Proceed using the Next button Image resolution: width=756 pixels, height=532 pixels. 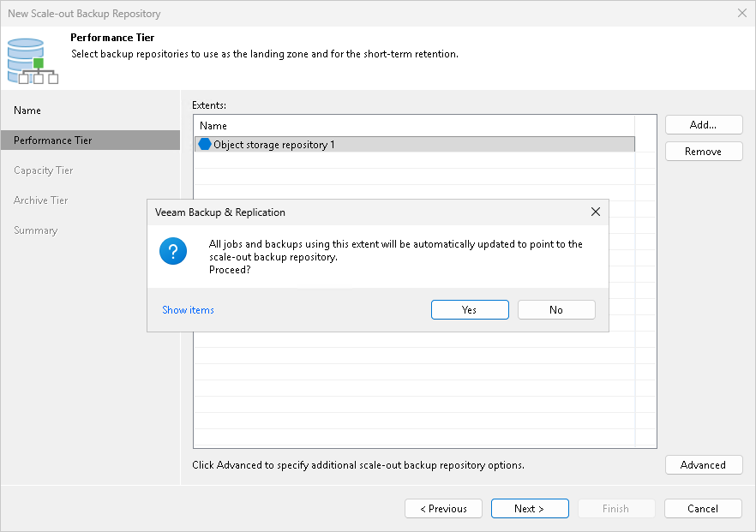tap(530, 508)
